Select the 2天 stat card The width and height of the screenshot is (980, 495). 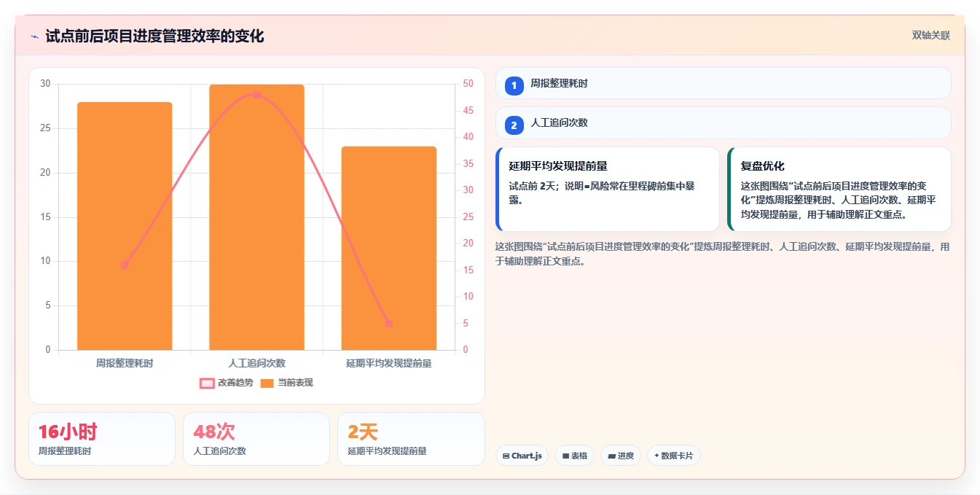(411, 439)
